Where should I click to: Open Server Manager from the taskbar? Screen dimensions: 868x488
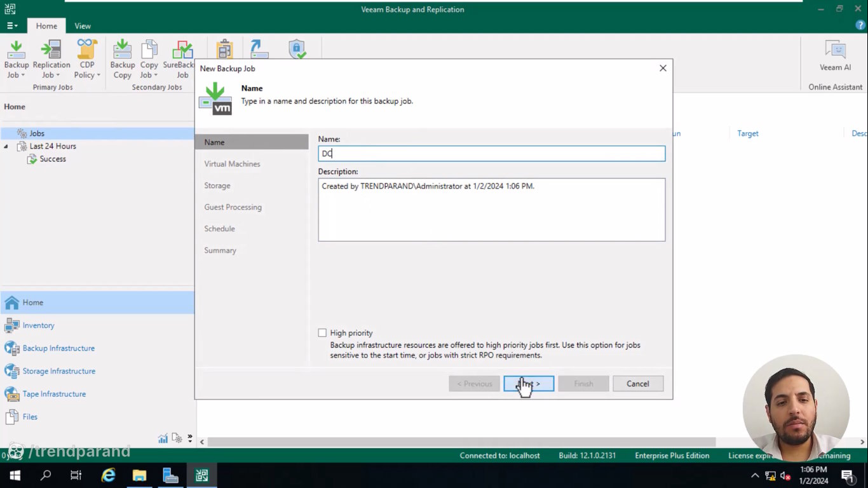coord(170,475)
